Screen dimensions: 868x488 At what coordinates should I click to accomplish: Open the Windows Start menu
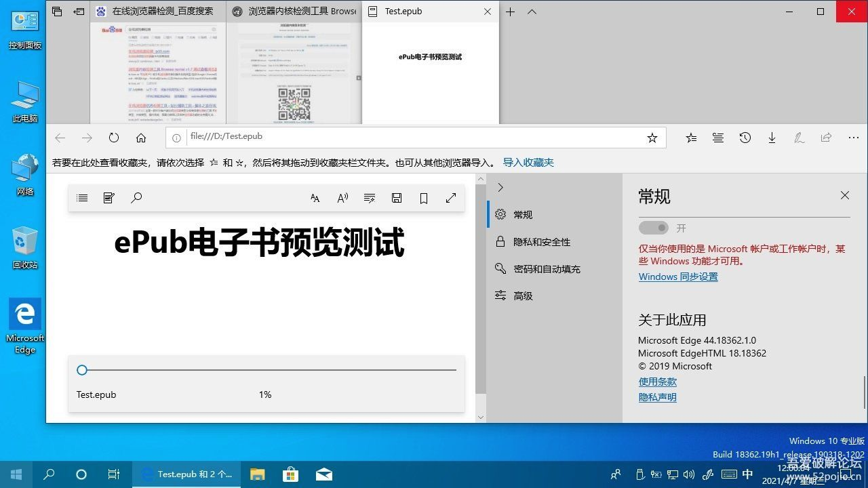[x=16, y=474]
